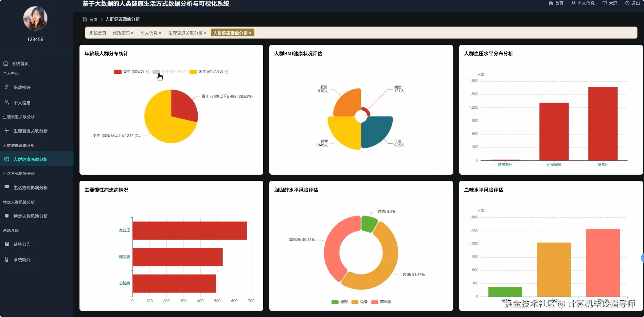Image resolution: width=644 pixels, height=317 pixels.
Task: Click the home icon in the breadcrumb
Action: 85,19
